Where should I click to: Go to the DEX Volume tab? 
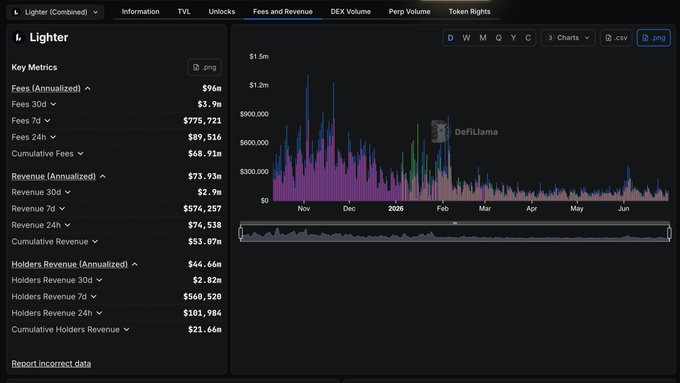[x=350, y=12]
